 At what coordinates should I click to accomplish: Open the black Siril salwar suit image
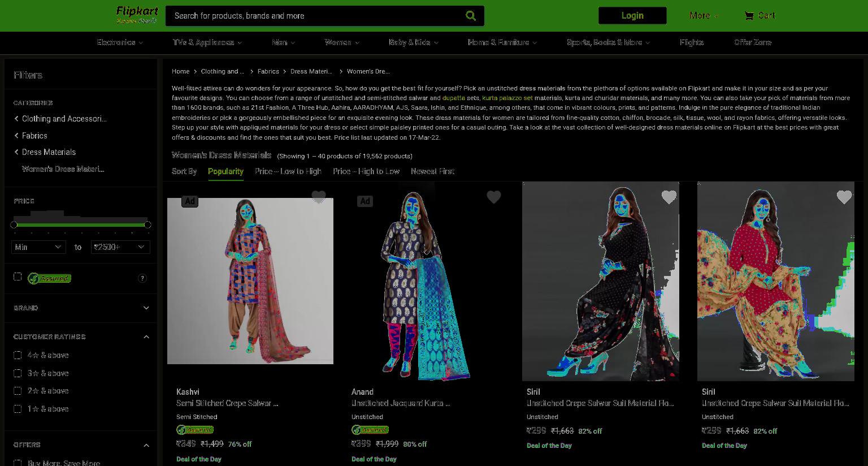(x=601, y=281)
